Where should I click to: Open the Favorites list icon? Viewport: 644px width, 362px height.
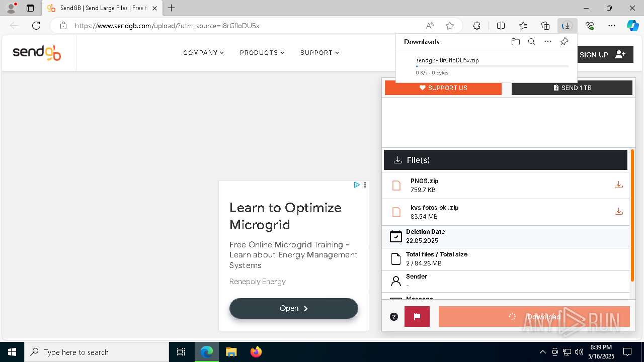[x=523, y=26]
